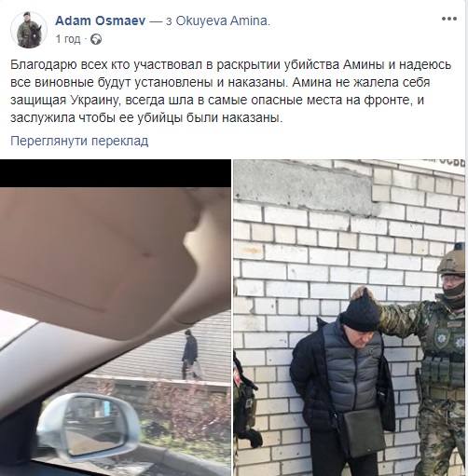Open the Adam Osmaev author name link
Screen dimensions: 468x476
101,20
